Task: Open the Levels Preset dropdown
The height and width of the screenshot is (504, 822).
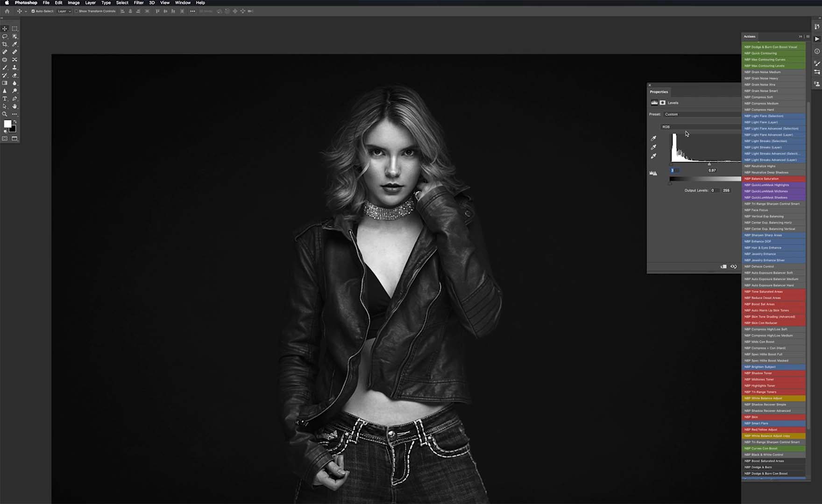Action: pos(702,114)
